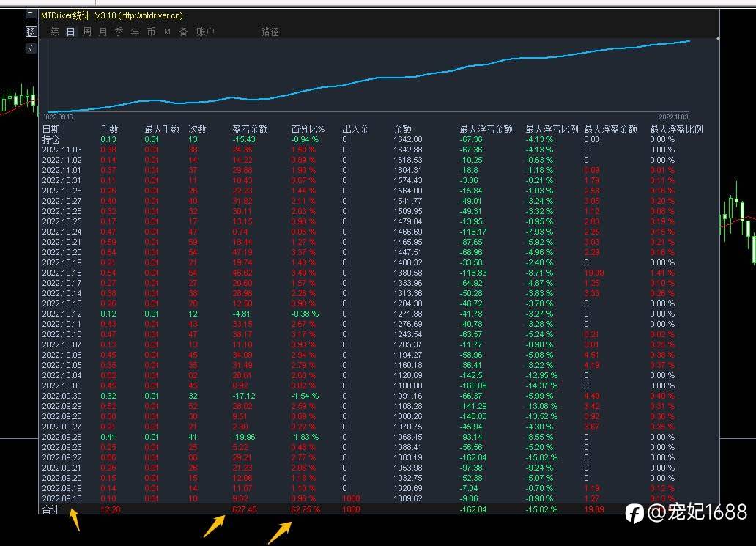
Task: Open the 备 notes tab
Action: (183, 32)
